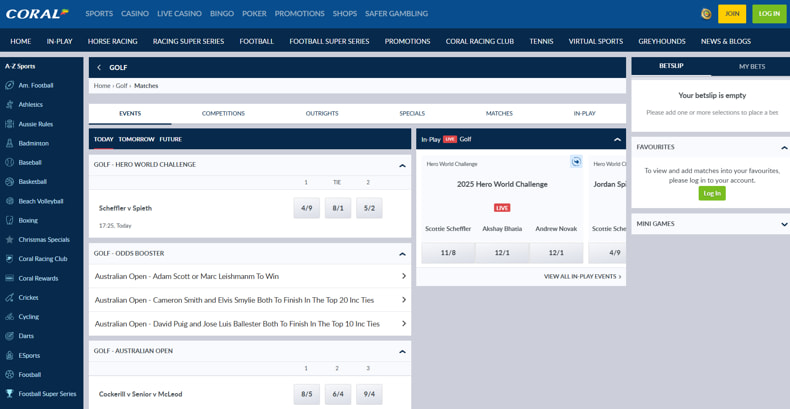The height and width of the screenshot is (409, 790).
Task: Click the red LIVE badge in In-Play header
Action: click(450, 140)
